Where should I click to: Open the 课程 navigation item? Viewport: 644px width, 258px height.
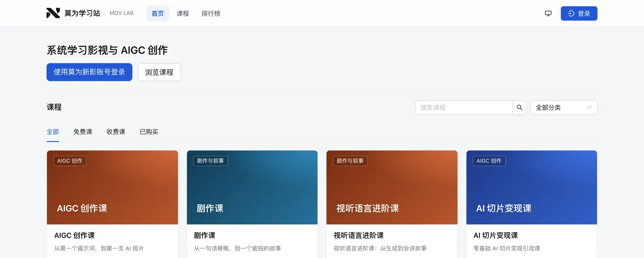[x=183, y=13]
